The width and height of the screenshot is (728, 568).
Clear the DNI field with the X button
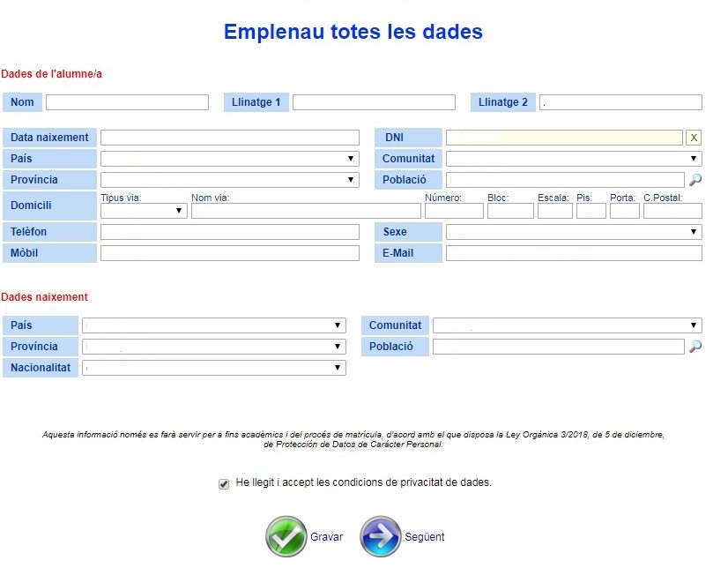tap(694, 138)
